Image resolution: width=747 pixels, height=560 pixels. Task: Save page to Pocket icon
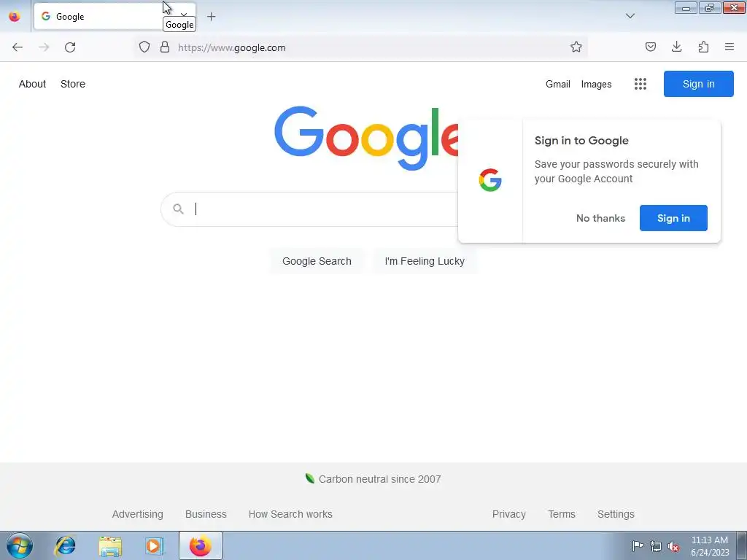click(650, 47)
